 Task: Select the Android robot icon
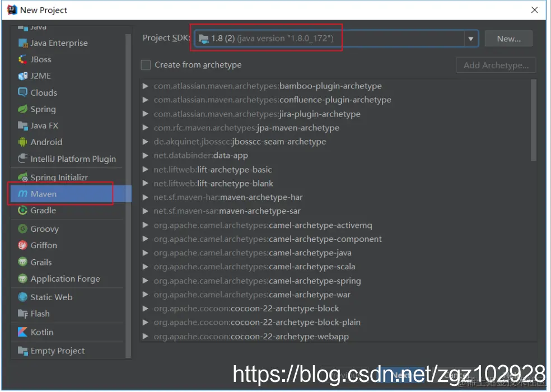coord(23,142)
